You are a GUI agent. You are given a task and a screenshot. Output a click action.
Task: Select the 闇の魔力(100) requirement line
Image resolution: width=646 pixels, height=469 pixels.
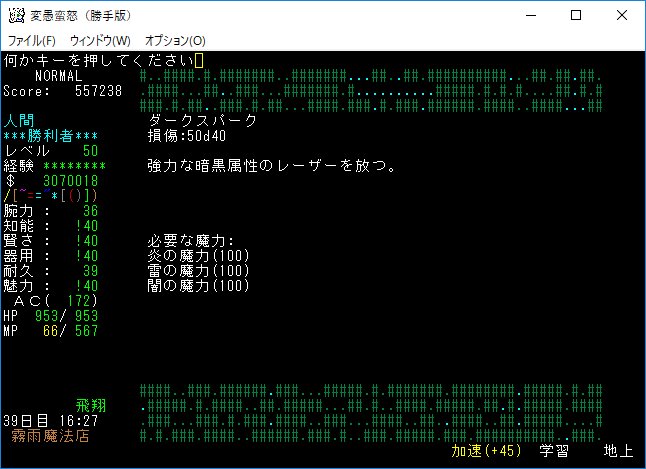click(x=198, y=286)
